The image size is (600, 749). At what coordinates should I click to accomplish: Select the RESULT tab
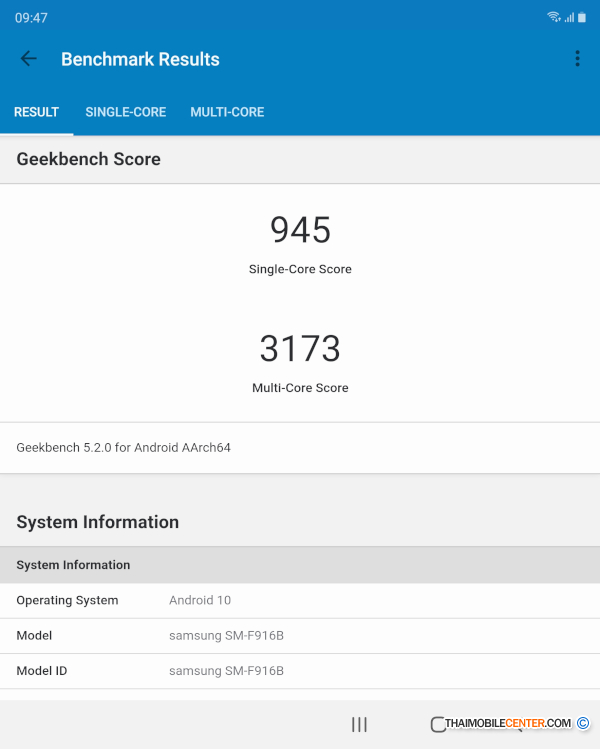coord(36,112)
